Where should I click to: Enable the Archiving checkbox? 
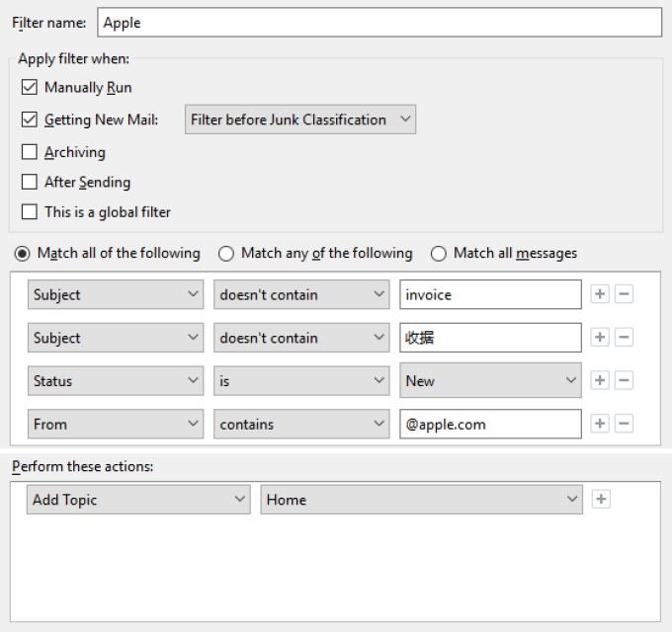pyautogui.click(x=29, y=151)
